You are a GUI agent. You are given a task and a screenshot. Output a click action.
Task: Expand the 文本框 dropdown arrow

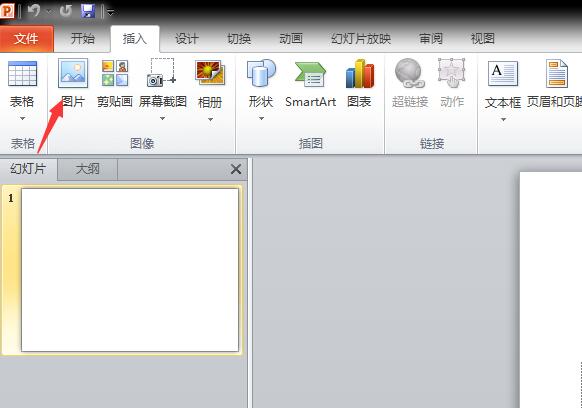point(503,120)
